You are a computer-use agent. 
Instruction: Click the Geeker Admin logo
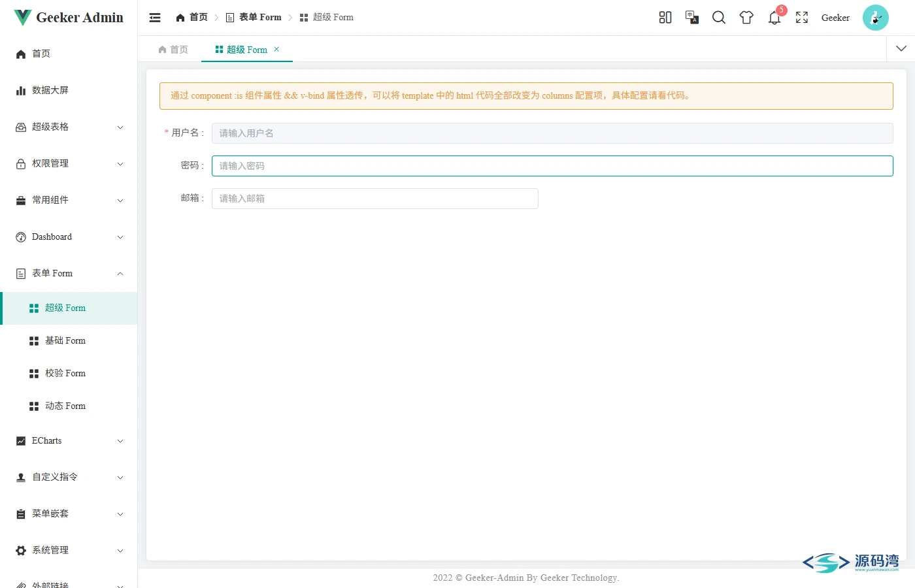tap(69, 18)
